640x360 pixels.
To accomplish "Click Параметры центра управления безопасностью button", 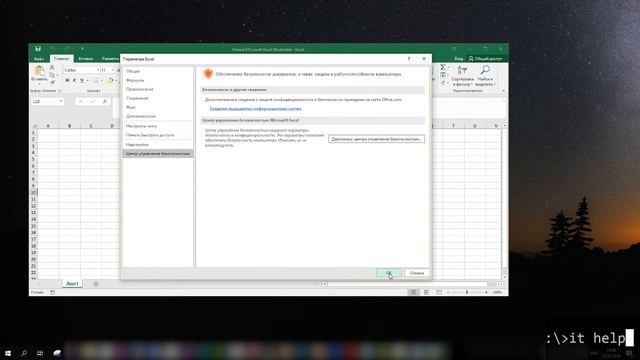I will click(x=376, y=139).
